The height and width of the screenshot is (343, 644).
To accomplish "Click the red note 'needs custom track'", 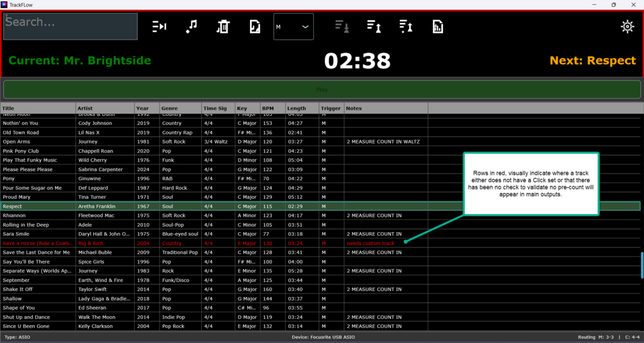I will pyautogui.click(x=370, y=243).
